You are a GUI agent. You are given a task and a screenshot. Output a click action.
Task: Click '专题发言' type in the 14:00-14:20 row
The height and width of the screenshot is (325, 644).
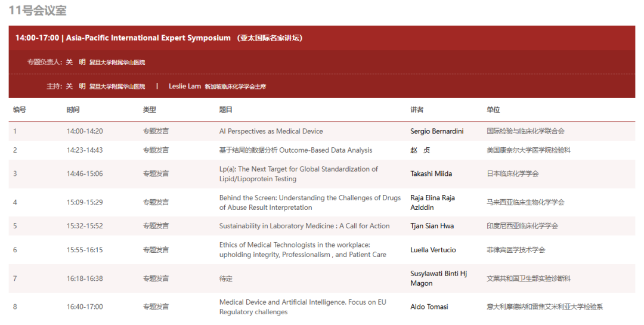click(156, 131)
